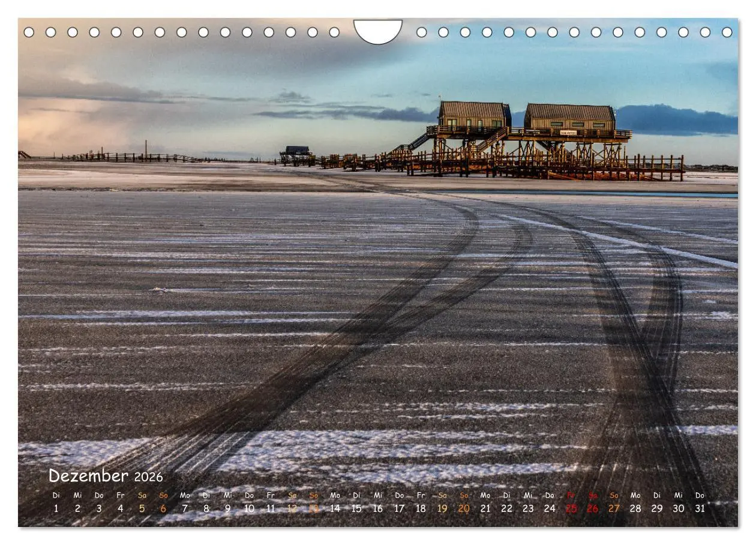Click date 7 in the calendar row
Screen dimensions: 756x545
pos(185,508)
